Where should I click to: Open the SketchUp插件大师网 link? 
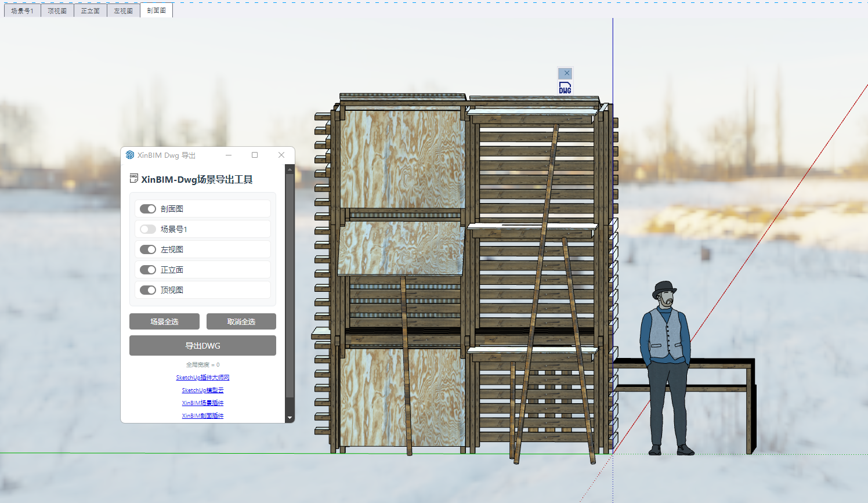202,378
